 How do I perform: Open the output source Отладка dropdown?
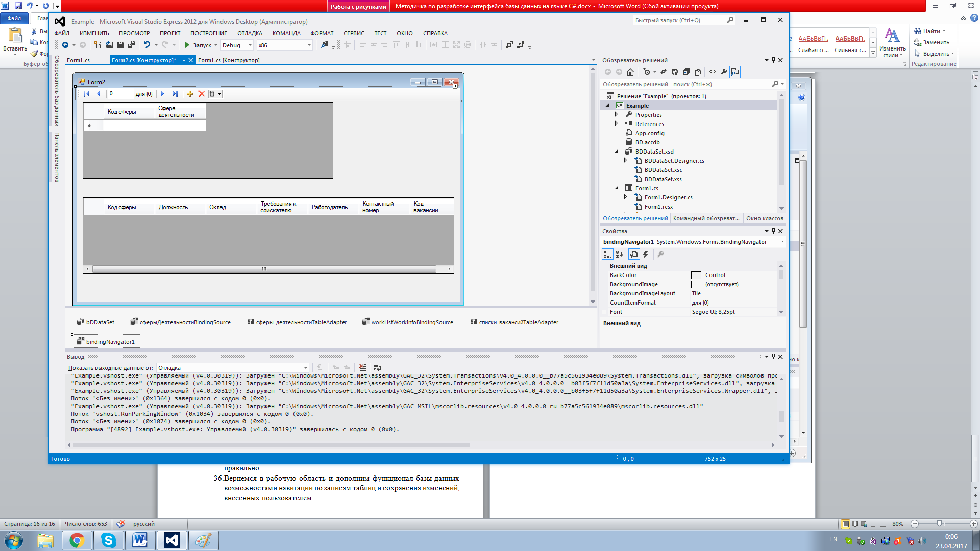(233, 368)
